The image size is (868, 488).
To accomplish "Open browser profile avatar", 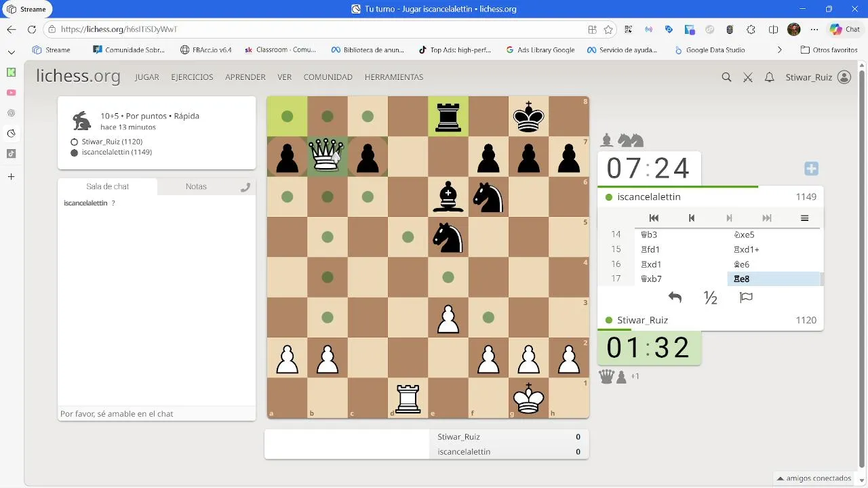I will point(794,29).
